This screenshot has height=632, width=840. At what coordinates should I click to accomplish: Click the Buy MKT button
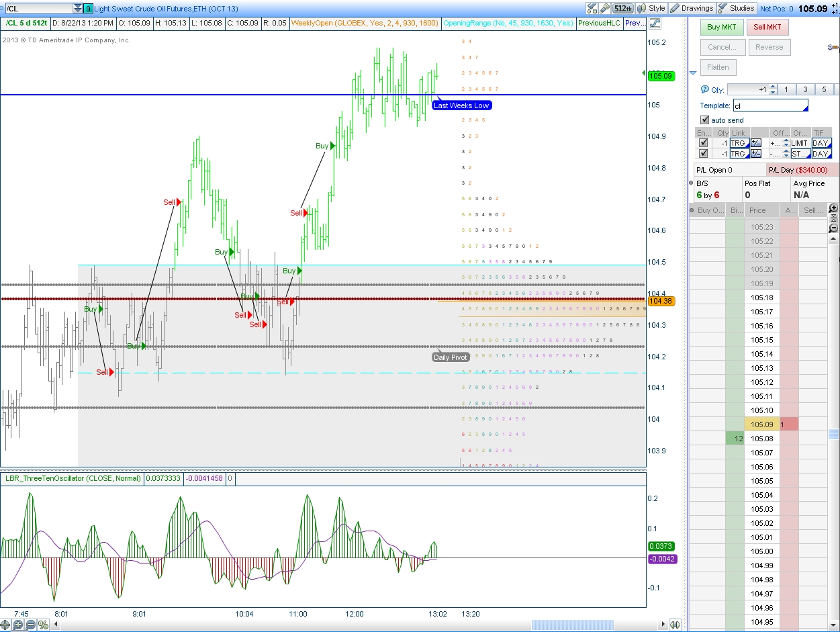pos(722,27)
